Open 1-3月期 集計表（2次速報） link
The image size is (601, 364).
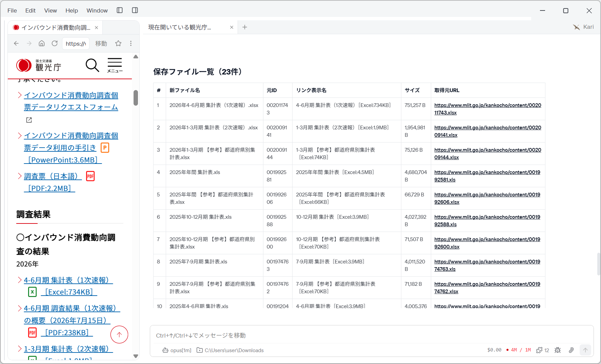coord(68,349)
